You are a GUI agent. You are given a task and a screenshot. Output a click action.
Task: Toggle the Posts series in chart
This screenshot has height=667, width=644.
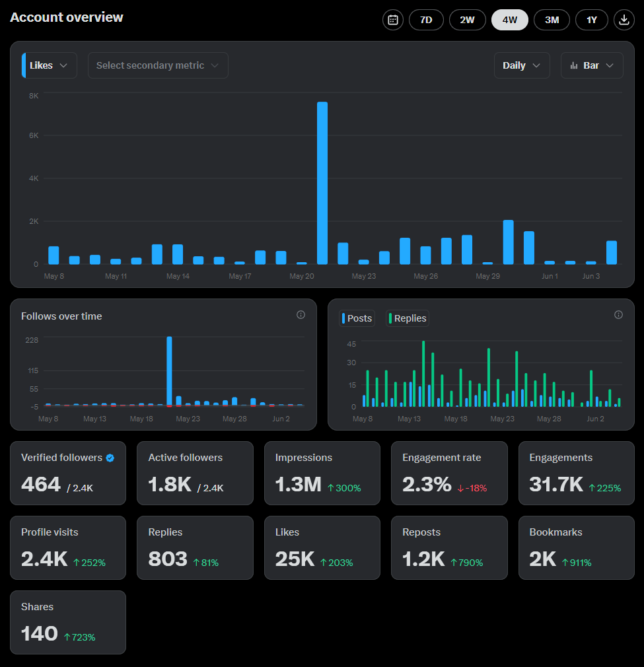[x=357, y=318]
